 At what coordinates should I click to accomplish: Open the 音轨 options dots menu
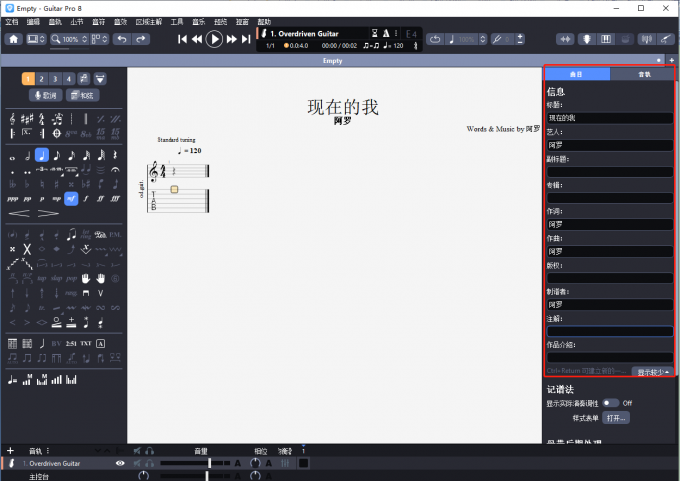[x=48, y=451]
